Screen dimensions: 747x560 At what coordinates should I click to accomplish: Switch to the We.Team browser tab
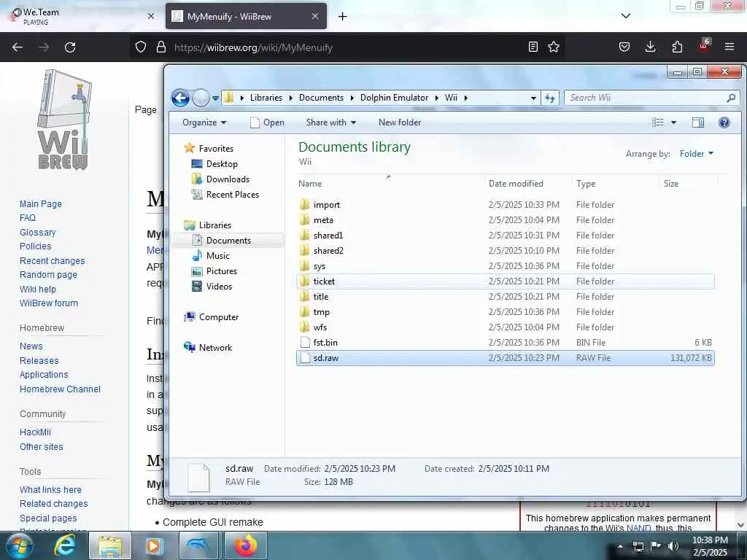coord(82,16)
